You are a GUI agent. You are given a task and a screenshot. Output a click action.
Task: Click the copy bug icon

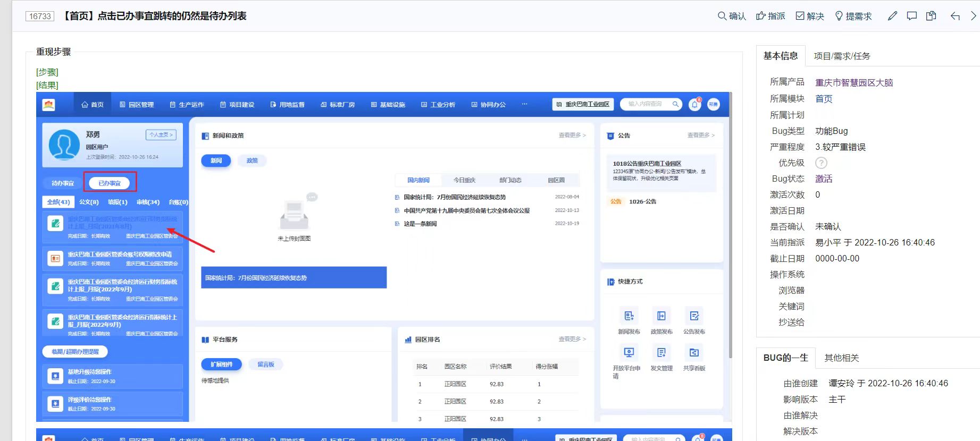click(931, 16)
